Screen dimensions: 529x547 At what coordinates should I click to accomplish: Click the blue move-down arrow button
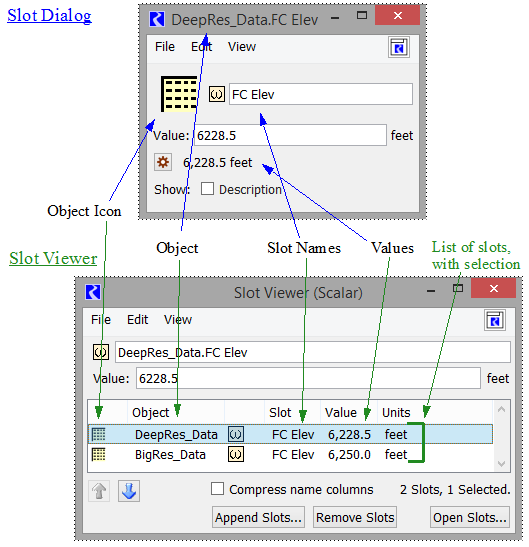coord(129,491)
